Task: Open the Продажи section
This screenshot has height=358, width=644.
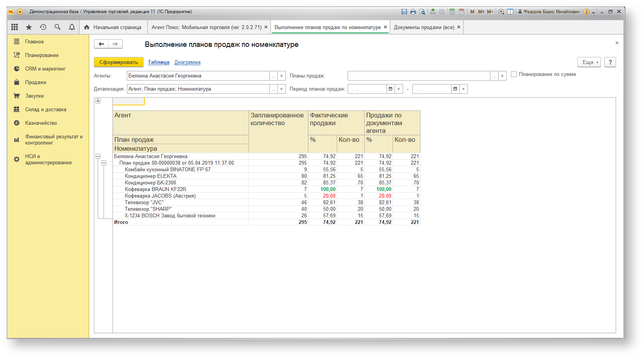Action: pyautogui.click(x=35, y=82)
